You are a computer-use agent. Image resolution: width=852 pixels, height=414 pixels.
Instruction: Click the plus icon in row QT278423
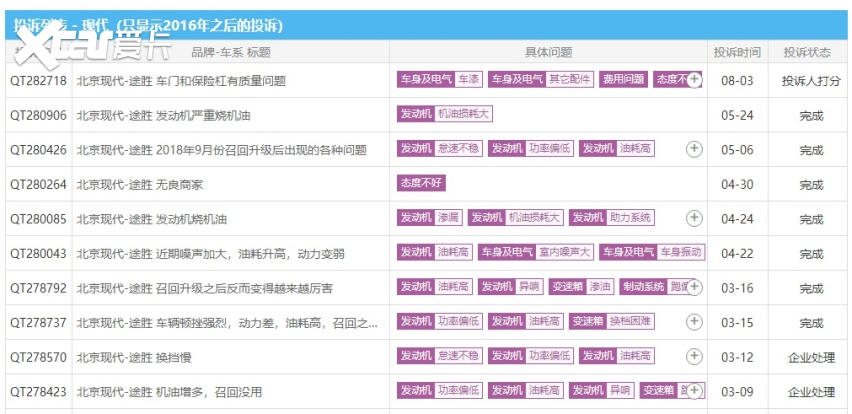coord(694,391)
